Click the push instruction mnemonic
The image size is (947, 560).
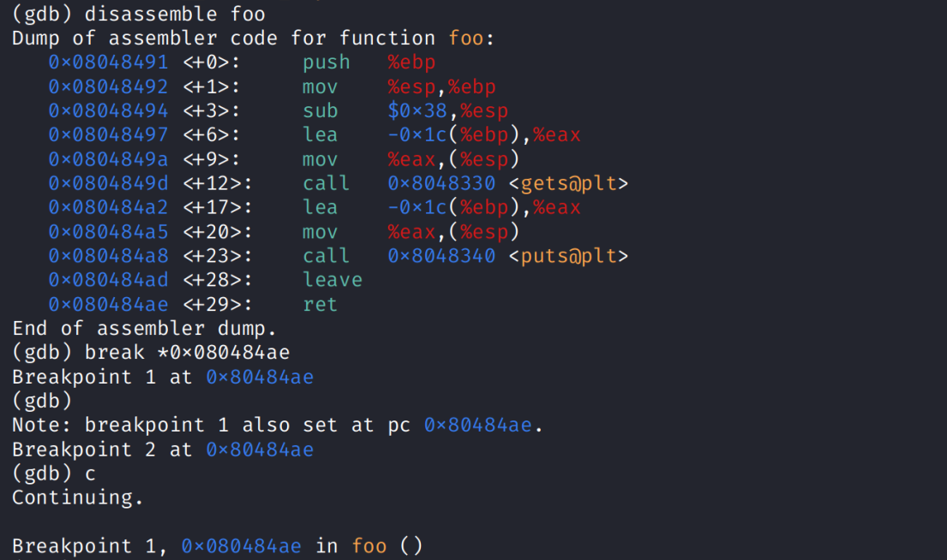pos(326,63)
